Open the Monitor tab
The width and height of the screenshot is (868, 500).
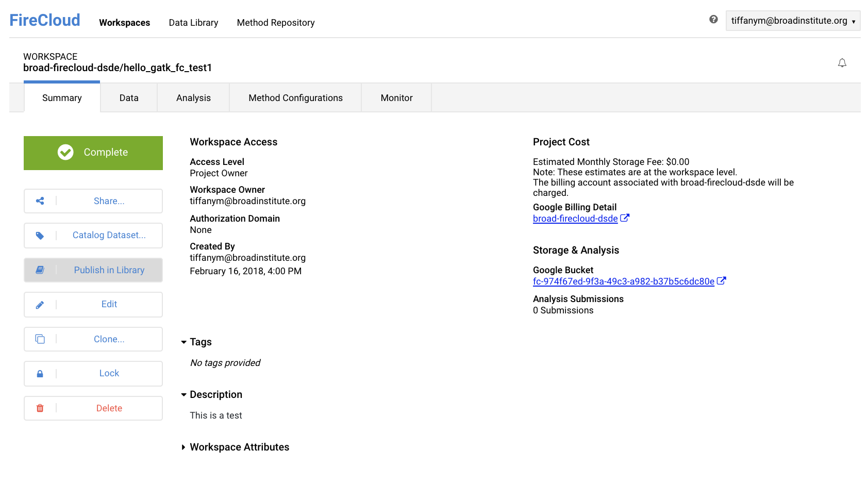click(x=396, y=98)
